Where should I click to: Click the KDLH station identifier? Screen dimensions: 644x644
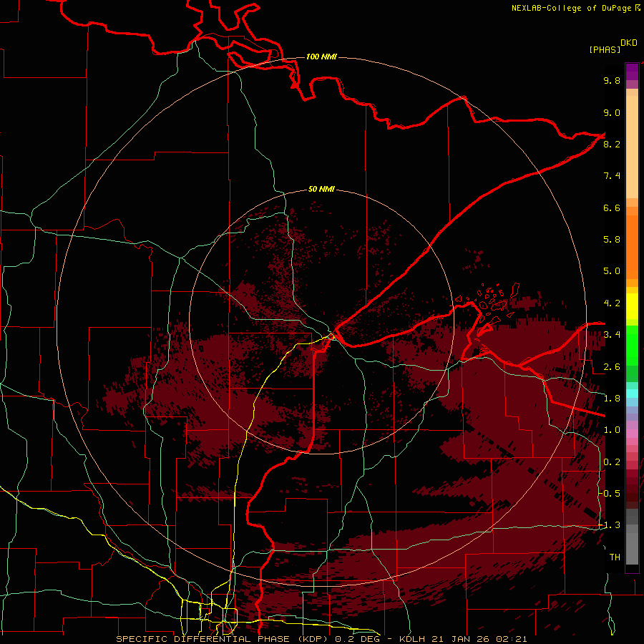pyautogui.click(x=412, y=639)
